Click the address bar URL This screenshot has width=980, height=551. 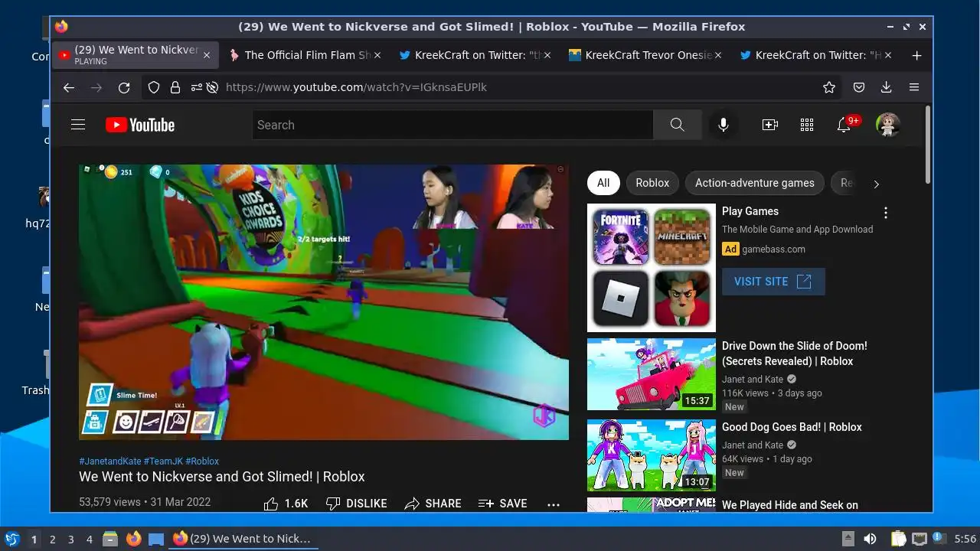pyautogui.click(x=356, y=87)
